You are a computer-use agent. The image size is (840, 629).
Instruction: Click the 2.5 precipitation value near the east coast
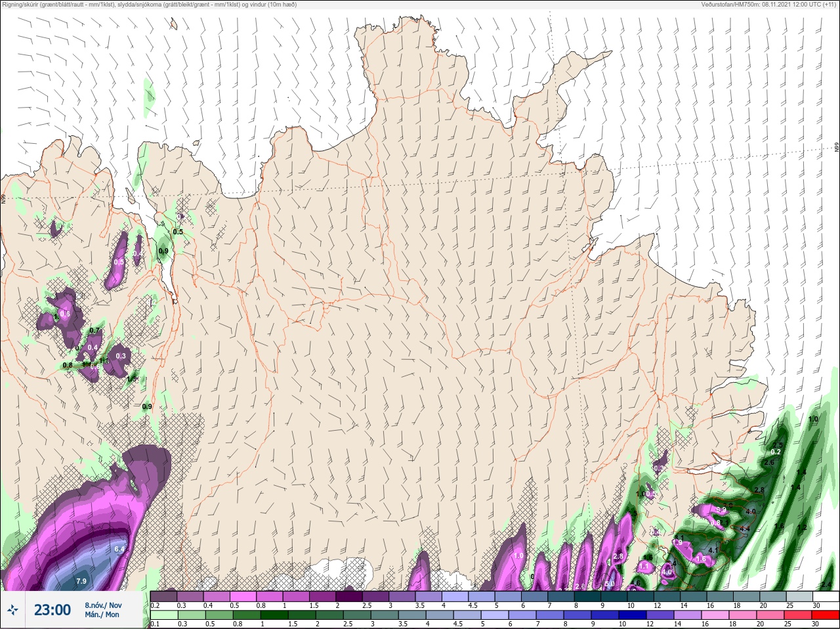(778, 445)
